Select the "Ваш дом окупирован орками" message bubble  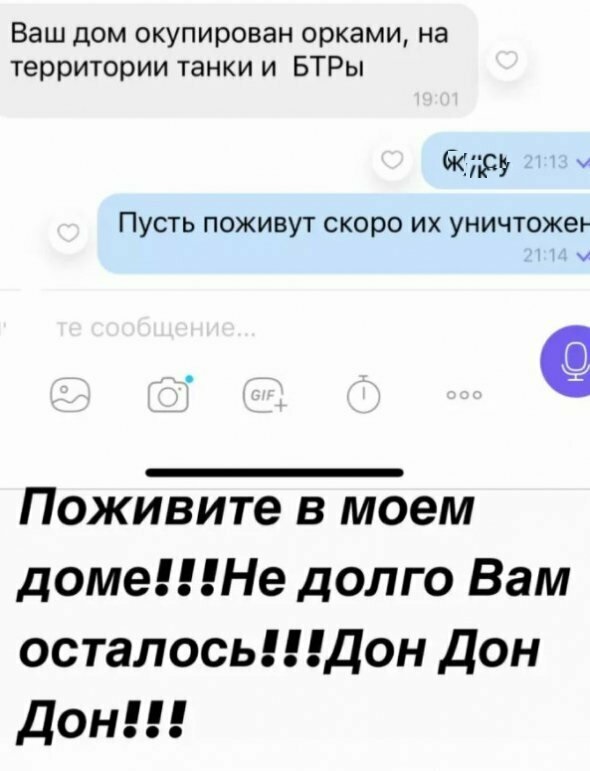tap(239, 60)
